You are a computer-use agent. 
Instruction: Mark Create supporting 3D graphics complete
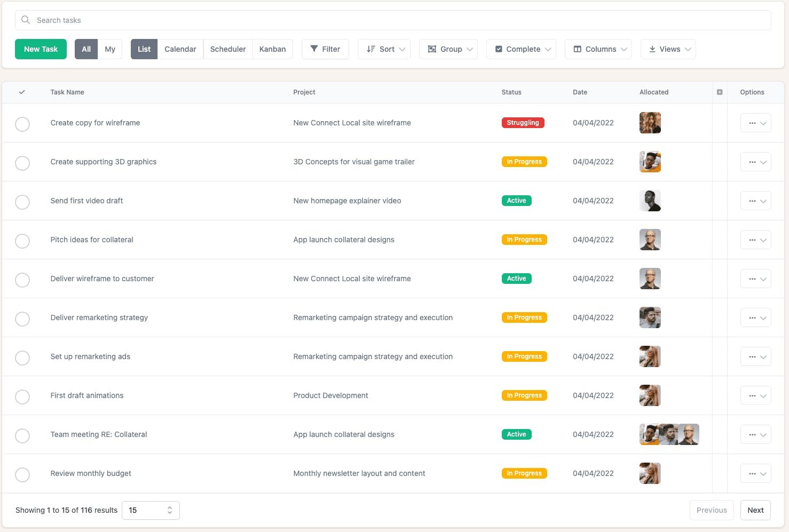[x=22, y=163]
